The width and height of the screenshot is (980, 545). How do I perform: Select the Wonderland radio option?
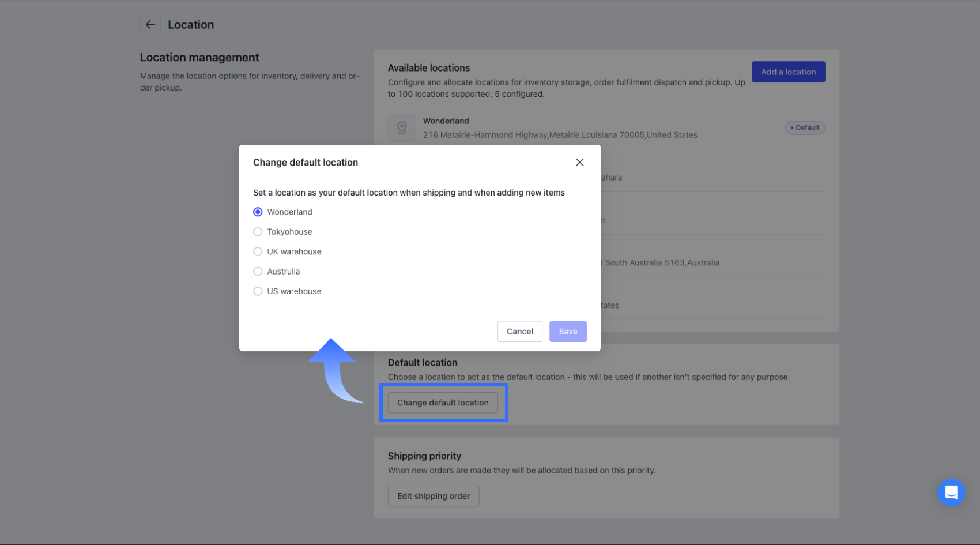[258, 212]
